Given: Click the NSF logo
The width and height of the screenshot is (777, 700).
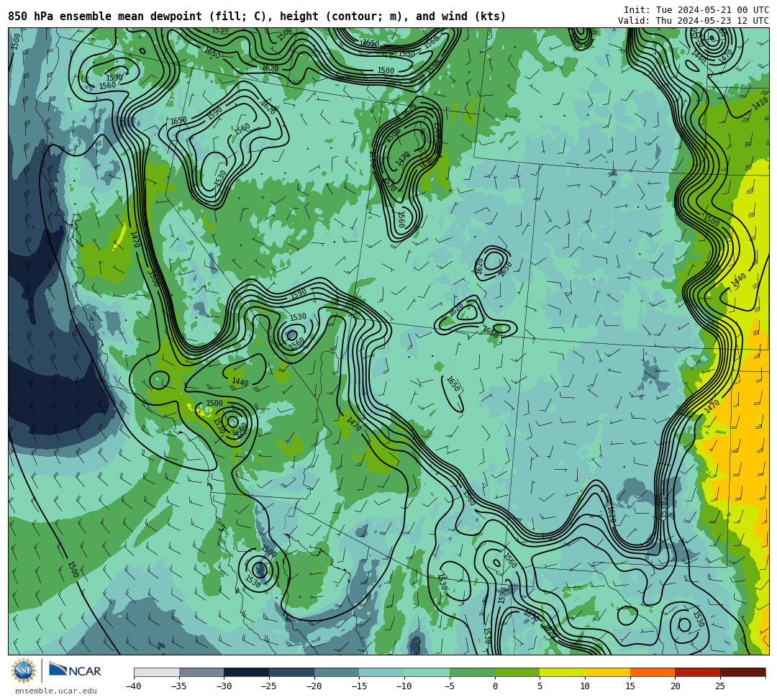Looking at the screenshot, I should tap(23, 672).
